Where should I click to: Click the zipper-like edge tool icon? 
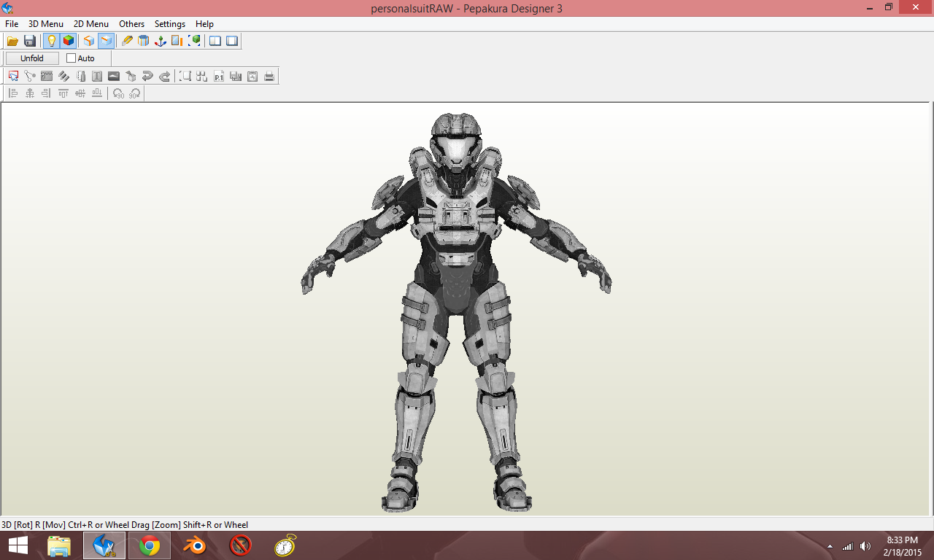[x=47, y=76]
